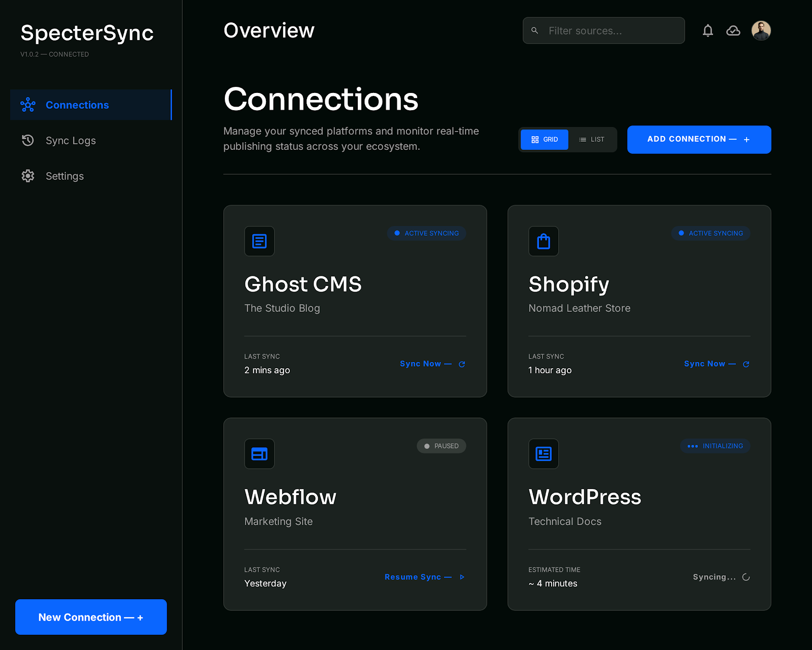
Task: Click Sync Now on the Ghost CMS card
Action: [432, 364]
